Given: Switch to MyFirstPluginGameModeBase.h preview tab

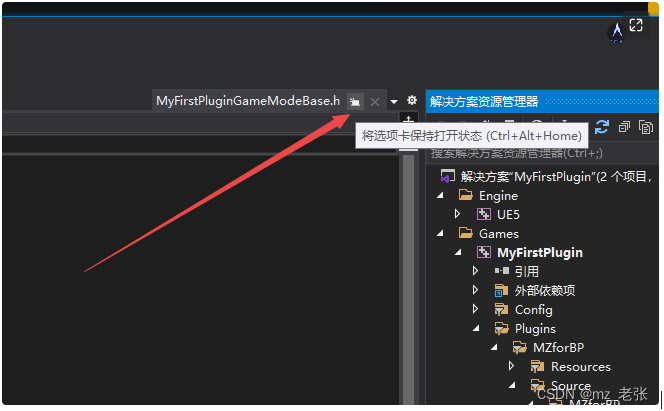Looking at the screenshot, I should 248,101.
